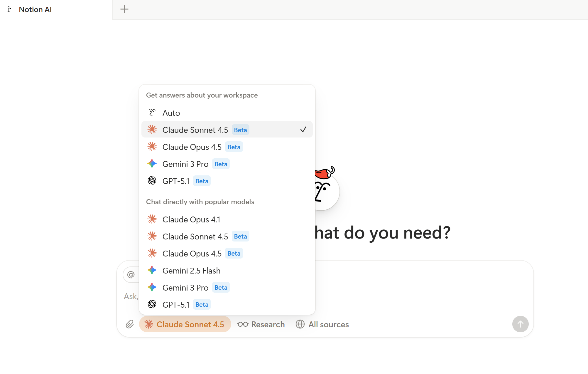Open the All sources dropdown
Screen dimensions: 588x374
[x=328, y=324]
